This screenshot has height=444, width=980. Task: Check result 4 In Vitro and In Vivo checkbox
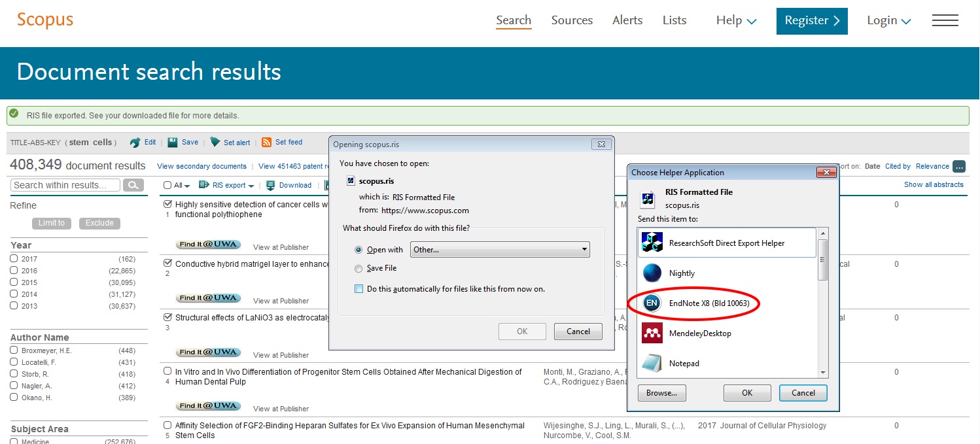coord(167,371)
